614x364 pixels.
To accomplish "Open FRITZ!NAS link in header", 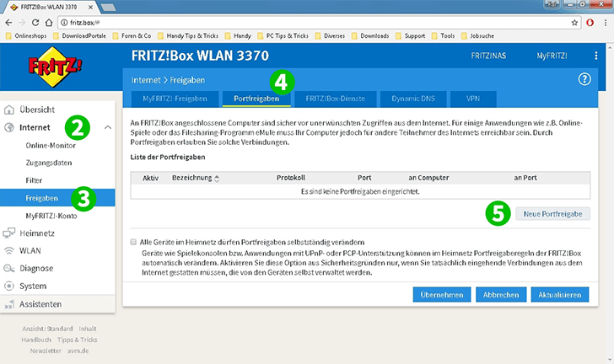I will coord(488,56).
